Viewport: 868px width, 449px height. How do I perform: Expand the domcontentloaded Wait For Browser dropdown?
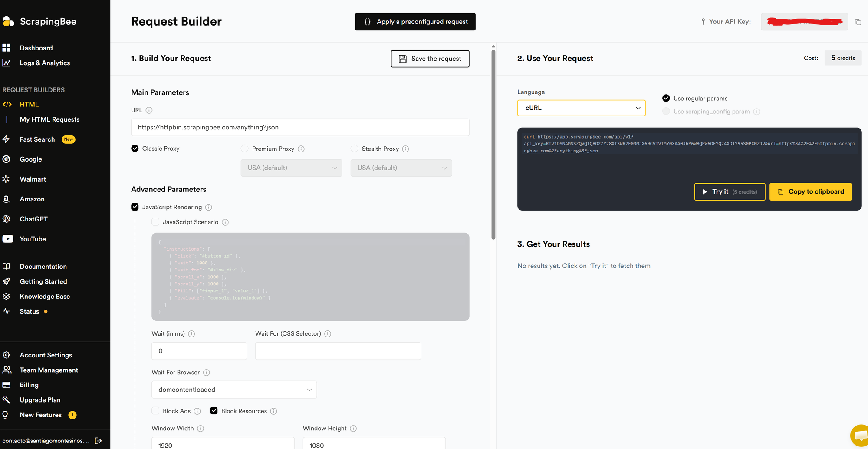point(234,390)
